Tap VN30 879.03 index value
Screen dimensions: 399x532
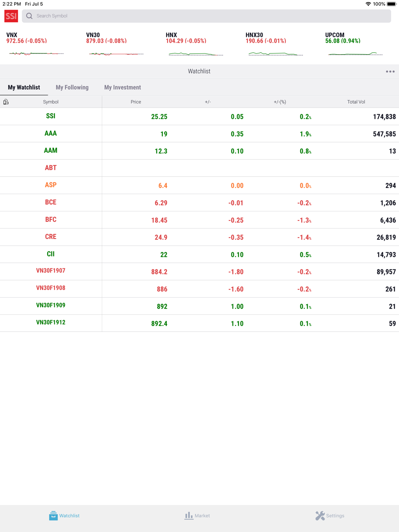coord(106,41)
